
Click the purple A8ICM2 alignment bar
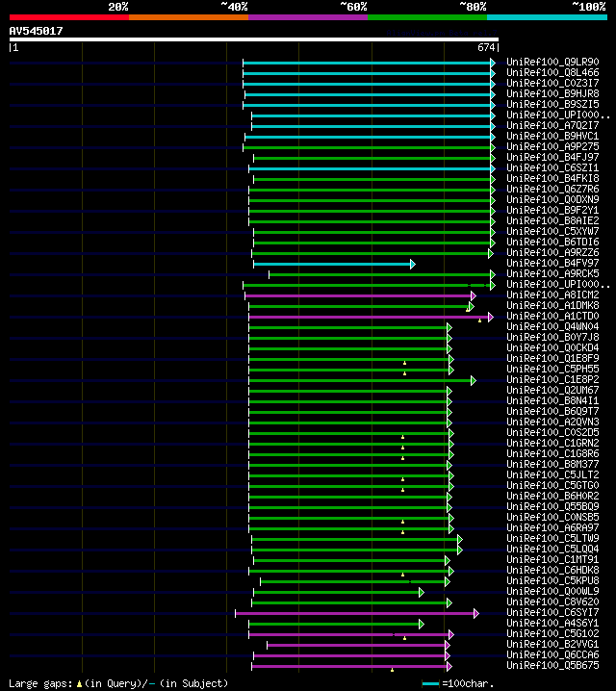[358, 295]
